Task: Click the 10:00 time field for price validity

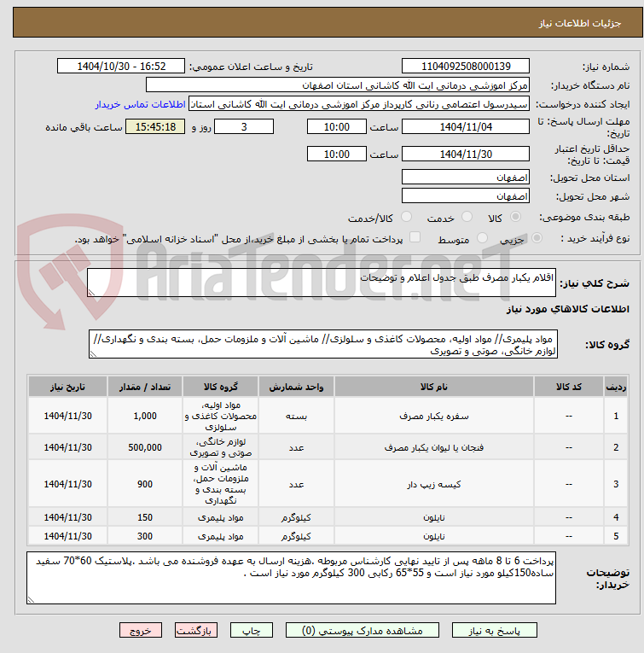Action: point(337,155)
